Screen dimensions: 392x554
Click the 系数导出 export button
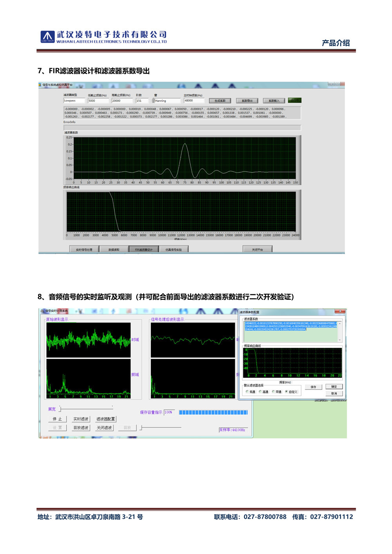[x=247, y=101]
